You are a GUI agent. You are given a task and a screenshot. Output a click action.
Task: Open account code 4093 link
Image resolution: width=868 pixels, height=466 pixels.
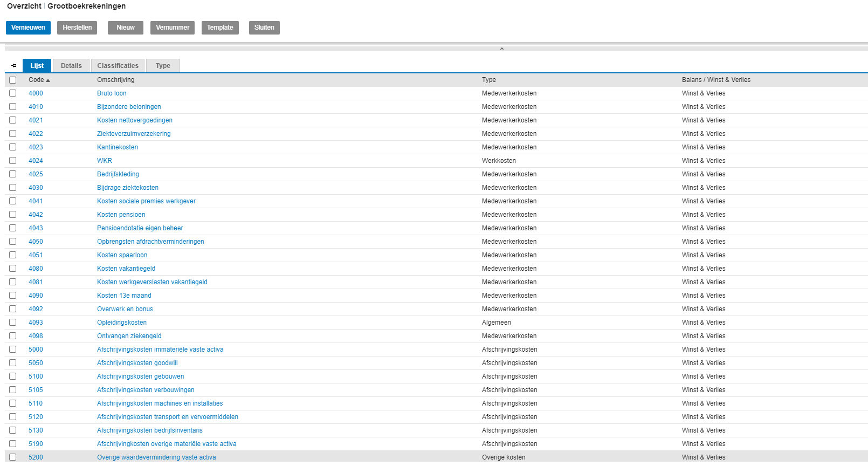pos(36,323)
